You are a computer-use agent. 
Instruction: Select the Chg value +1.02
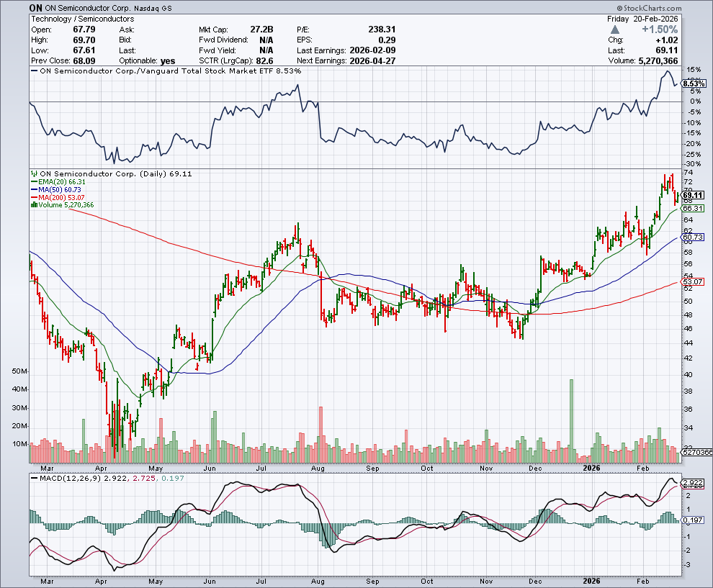[x=667, y=40]
